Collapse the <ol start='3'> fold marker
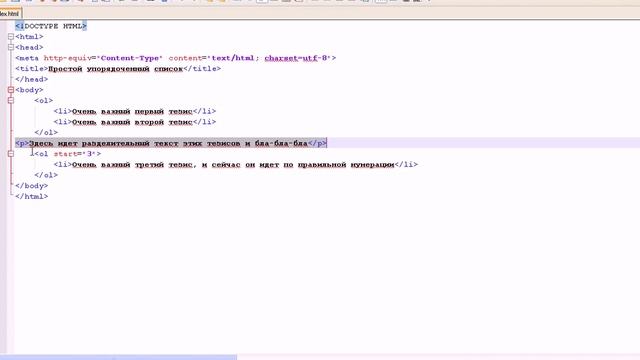This screenshot has height=360, width=640. click(11, 154)
